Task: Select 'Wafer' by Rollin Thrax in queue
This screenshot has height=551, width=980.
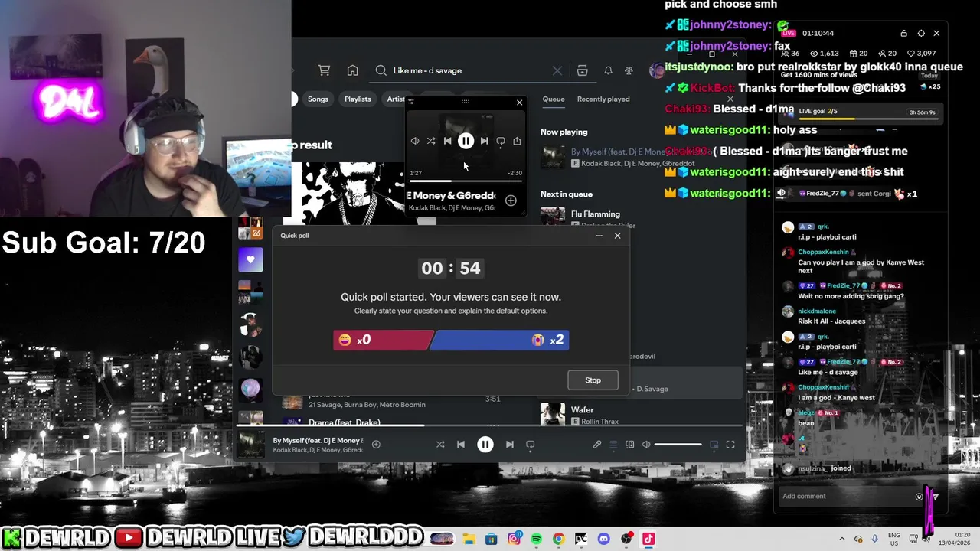Action: tap(582, 410)
